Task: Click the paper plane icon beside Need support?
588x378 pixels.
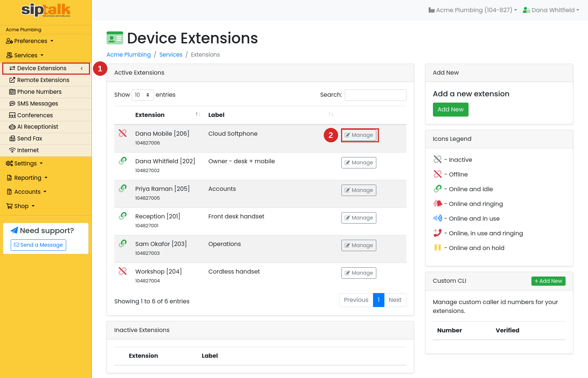Action: click(x=14, y=231)
